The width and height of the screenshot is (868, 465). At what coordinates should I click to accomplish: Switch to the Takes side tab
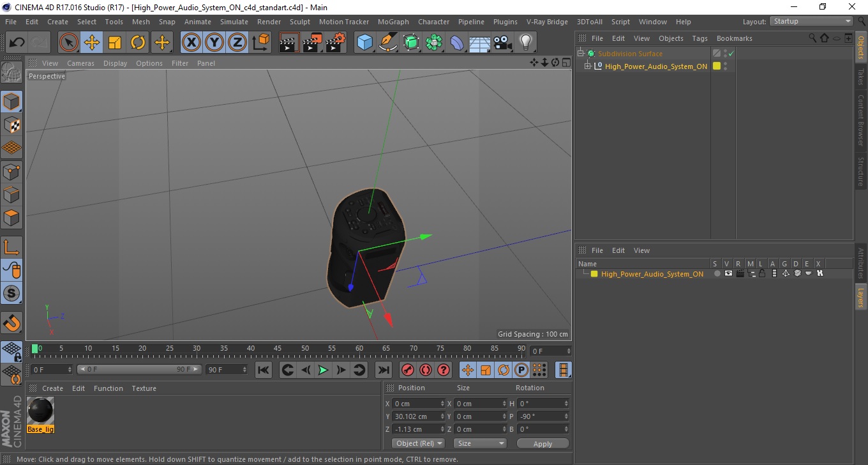(x=861, y=76)
